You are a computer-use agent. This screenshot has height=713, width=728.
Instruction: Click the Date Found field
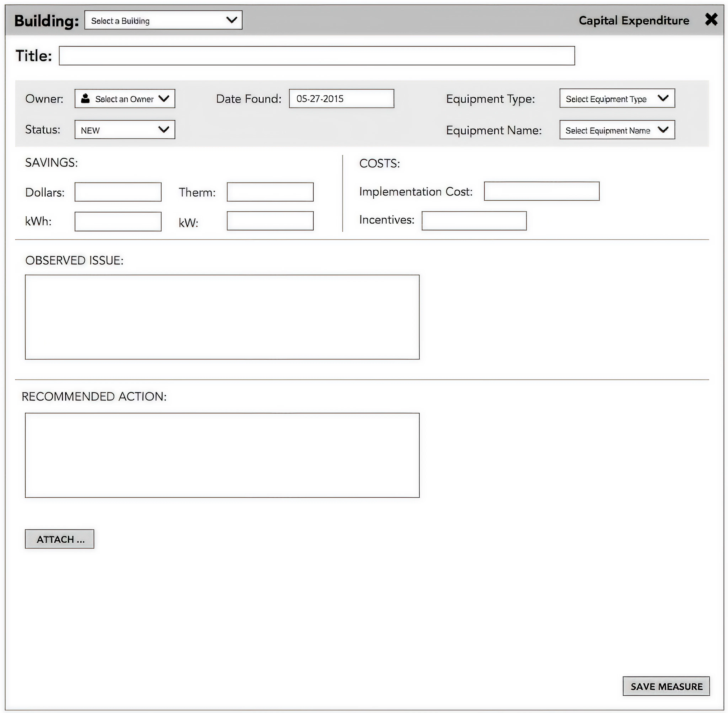341,99
